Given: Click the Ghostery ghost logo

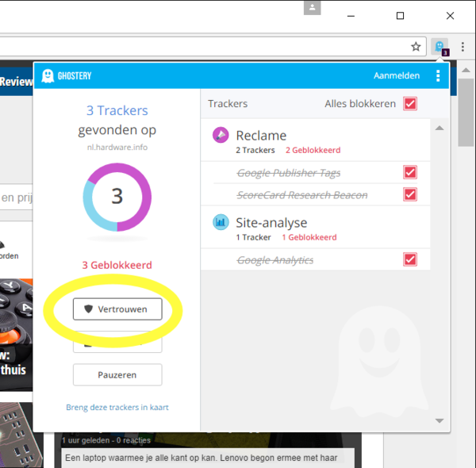Looking at the screenshot, I should (48, 75).
